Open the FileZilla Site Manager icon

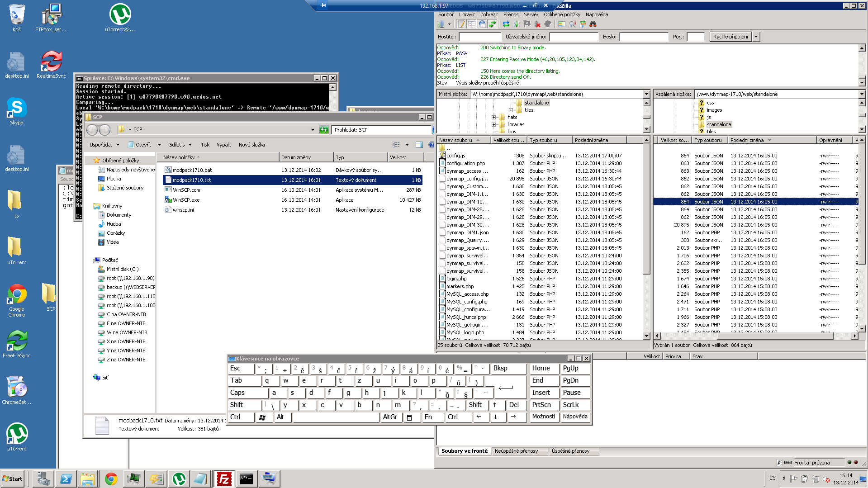tap(441, 24)
